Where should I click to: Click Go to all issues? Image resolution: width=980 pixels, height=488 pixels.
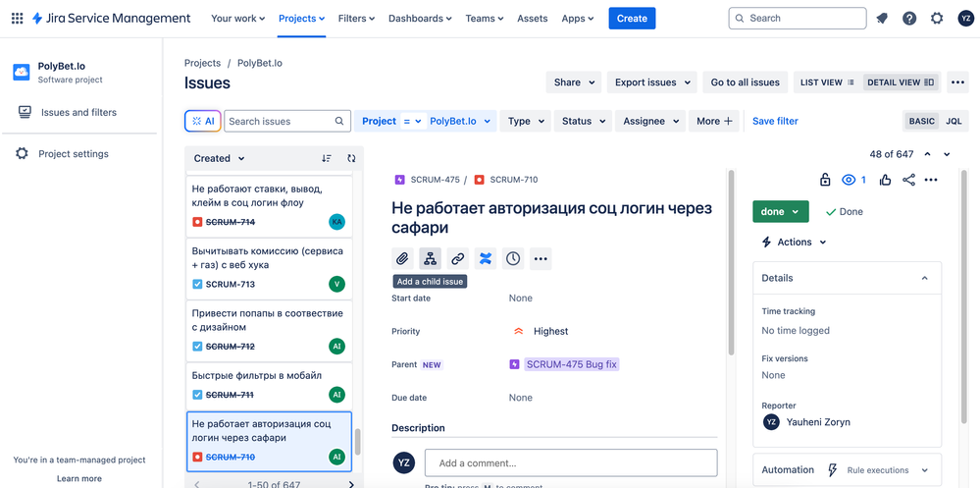coord(745,81)
